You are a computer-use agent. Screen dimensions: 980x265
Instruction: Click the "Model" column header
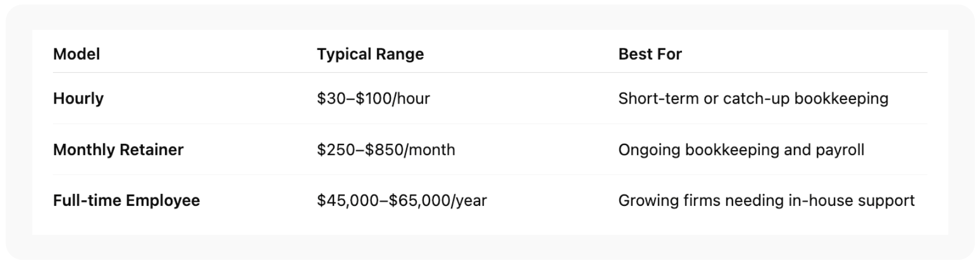click(x=76, y=54)
